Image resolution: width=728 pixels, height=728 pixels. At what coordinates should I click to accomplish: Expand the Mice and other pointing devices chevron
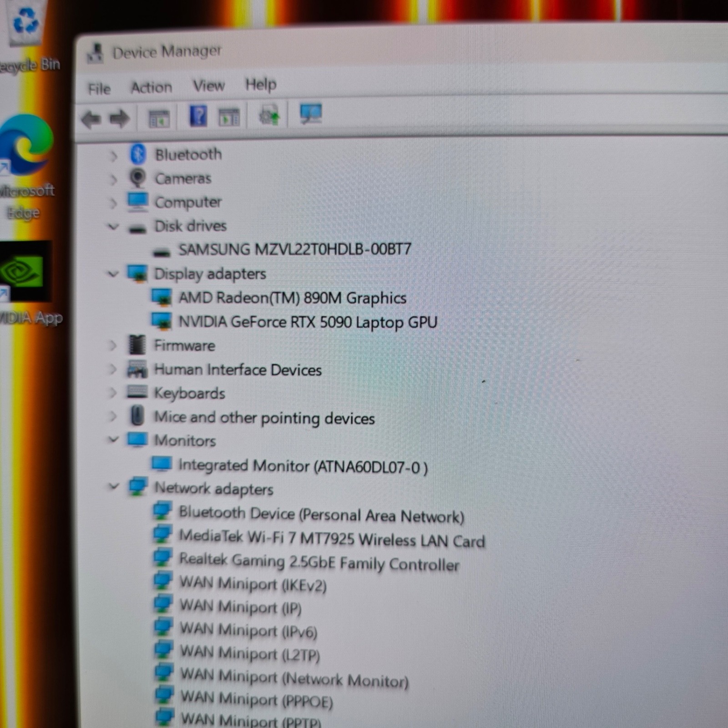pyautogui.click(x=113, y=416)
